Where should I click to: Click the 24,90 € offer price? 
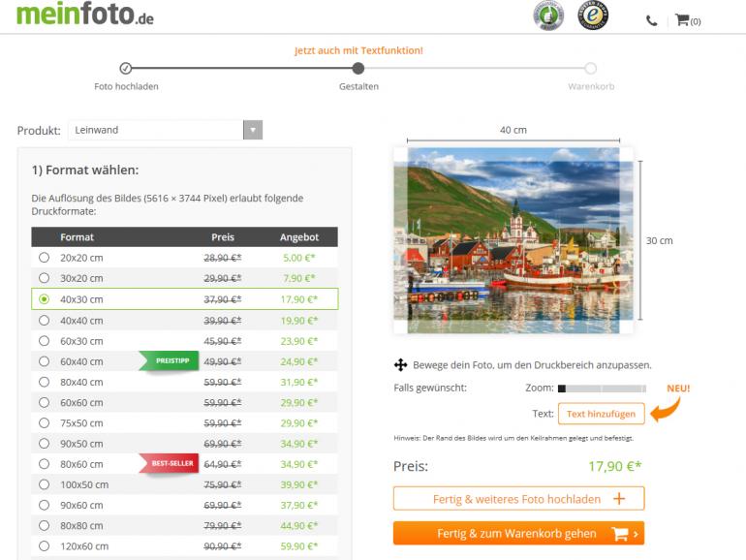[298, 361]
